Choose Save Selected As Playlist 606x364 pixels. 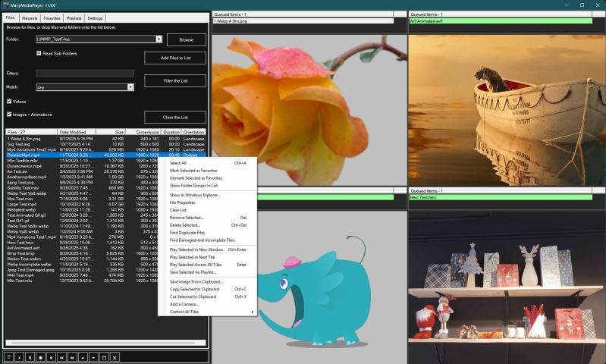click(208, 272)
